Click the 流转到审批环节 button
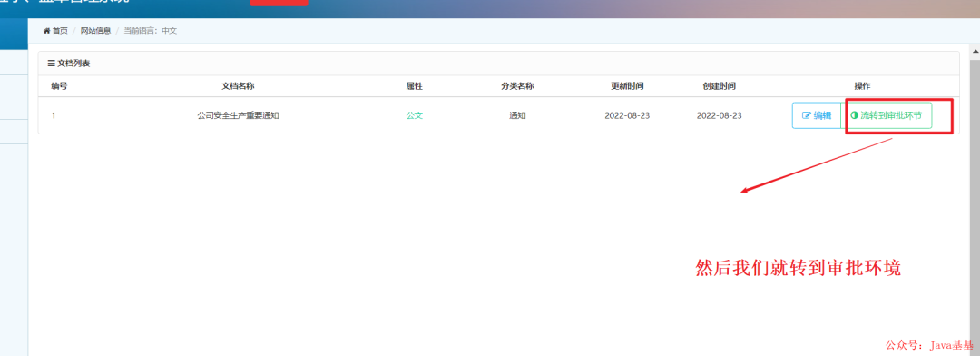The width and height of the screenshot is (980, 356). point(887,115)
